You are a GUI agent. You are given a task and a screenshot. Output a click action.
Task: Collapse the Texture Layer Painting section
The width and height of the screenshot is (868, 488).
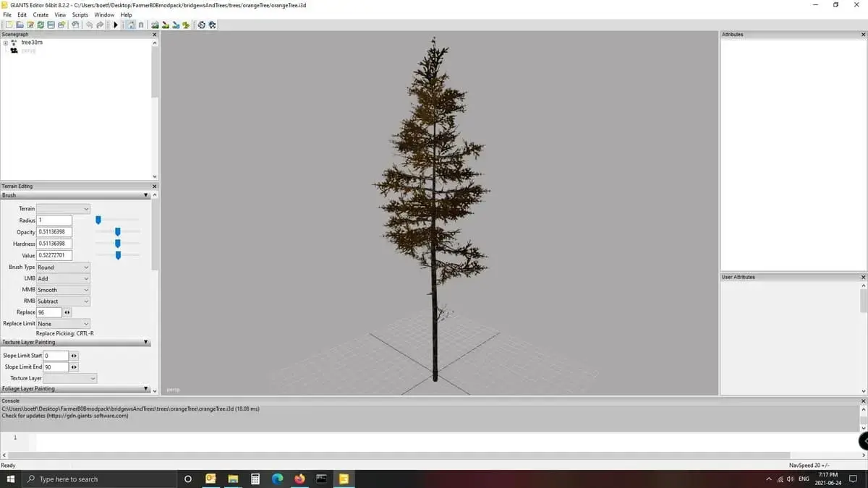click(145, 342)
